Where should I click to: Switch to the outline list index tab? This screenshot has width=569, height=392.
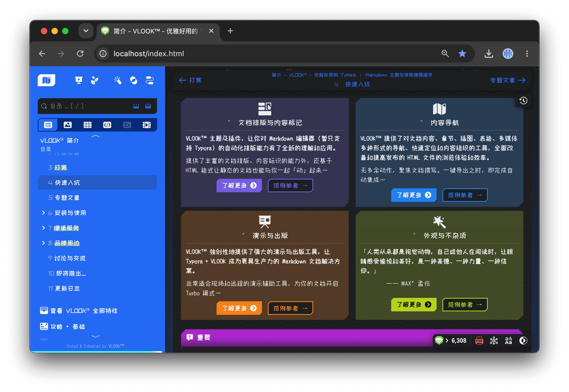click(x=48, y=125)
